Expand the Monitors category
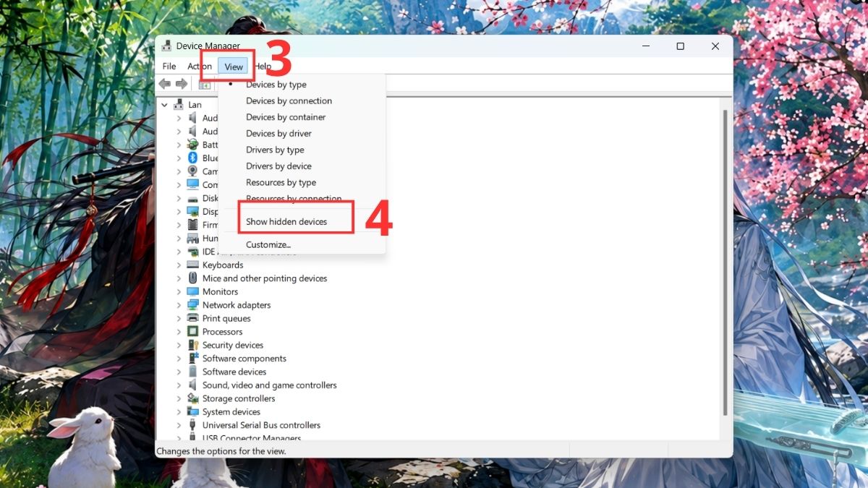This screenshot has height=488, width=868. point(179,292)
